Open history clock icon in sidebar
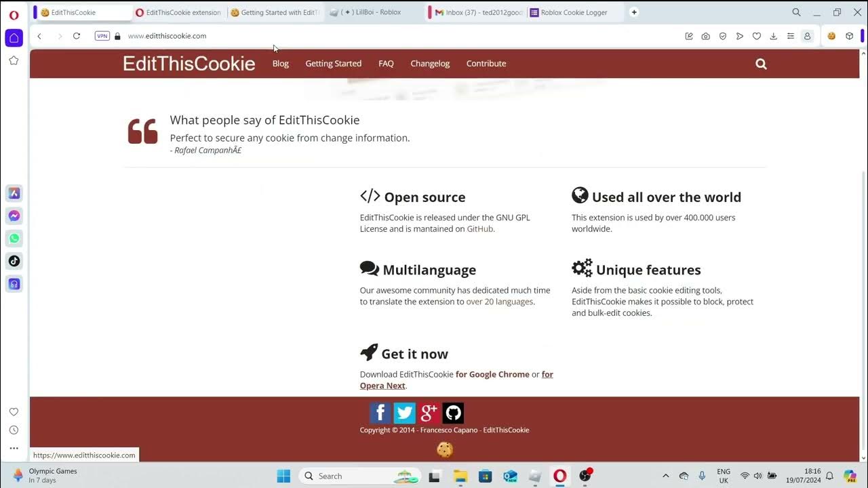This screenshot has width=868, height=488. [x=14, y=430]
